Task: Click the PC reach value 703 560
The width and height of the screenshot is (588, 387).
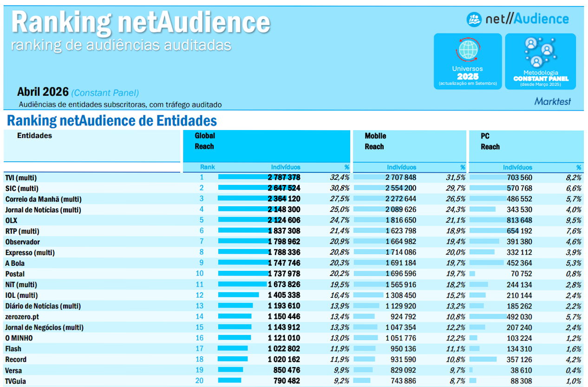Action: pos(519,177)
